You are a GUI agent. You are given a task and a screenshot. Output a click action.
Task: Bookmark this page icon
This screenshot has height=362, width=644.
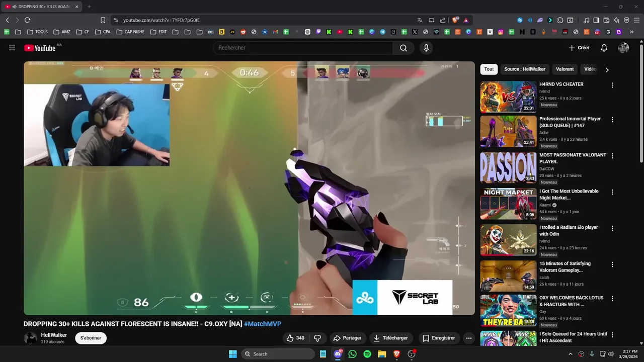click(x=103, y=20)
